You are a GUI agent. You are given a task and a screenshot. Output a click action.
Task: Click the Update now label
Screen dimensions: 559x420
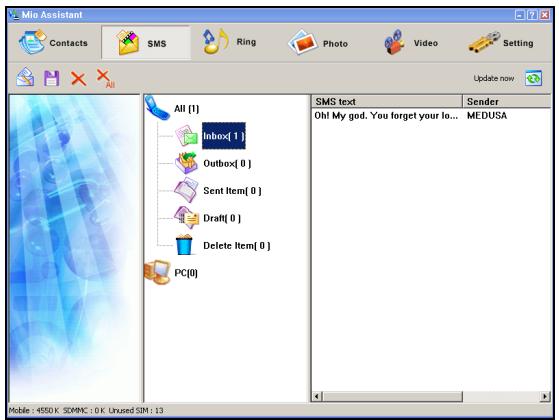[x=494, y=78]
